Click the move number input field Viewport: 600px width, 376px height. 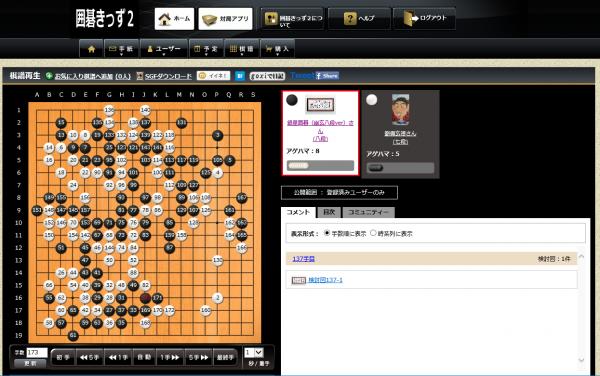point(37,352)
